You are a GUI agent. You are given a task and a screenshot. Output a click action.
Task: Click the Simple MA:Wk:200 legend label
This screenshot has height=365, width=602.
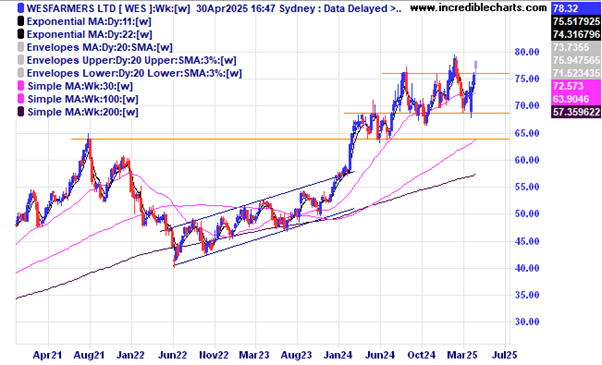point(83,112)
